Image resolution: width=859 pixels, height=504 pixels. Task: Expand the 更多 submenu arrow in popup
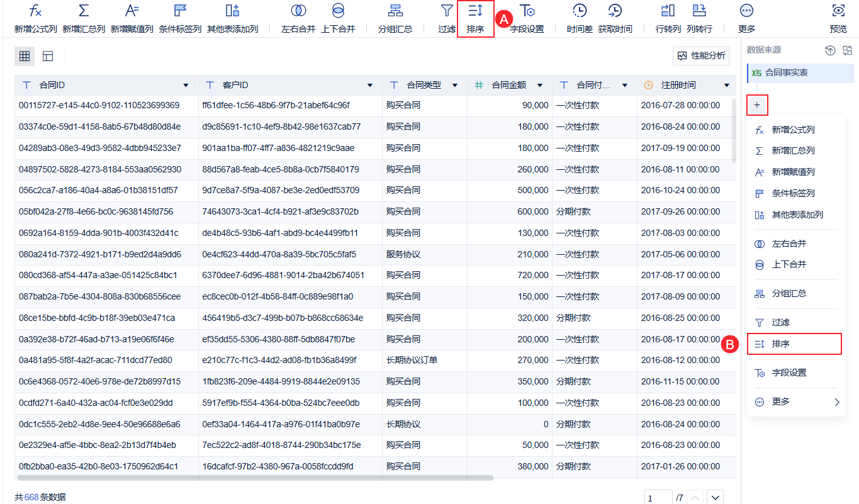point(837,402)
